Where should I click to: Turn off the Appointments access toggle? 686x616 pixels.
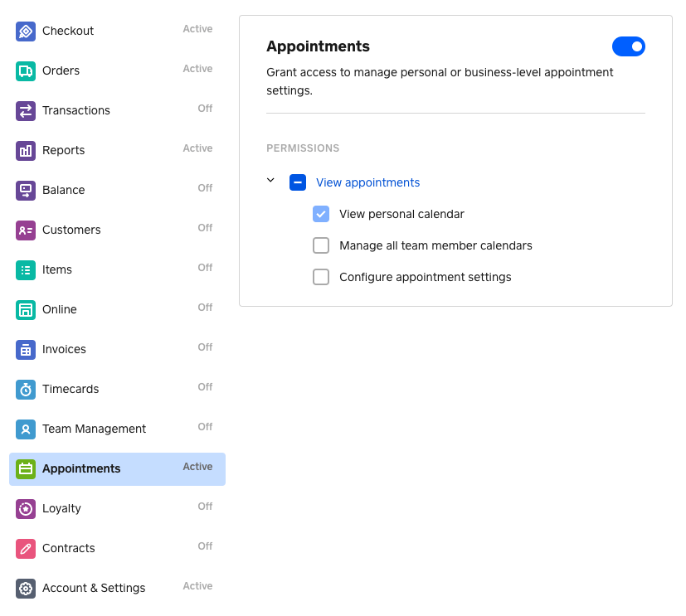[x=628, y=46]
